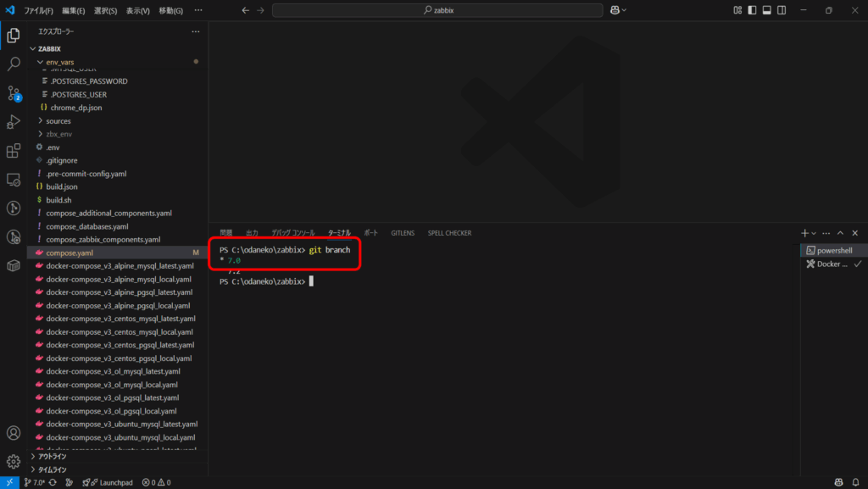
Task: Maximize the terminal panel size
Action: pyautogui.click(x=840, y=233)
